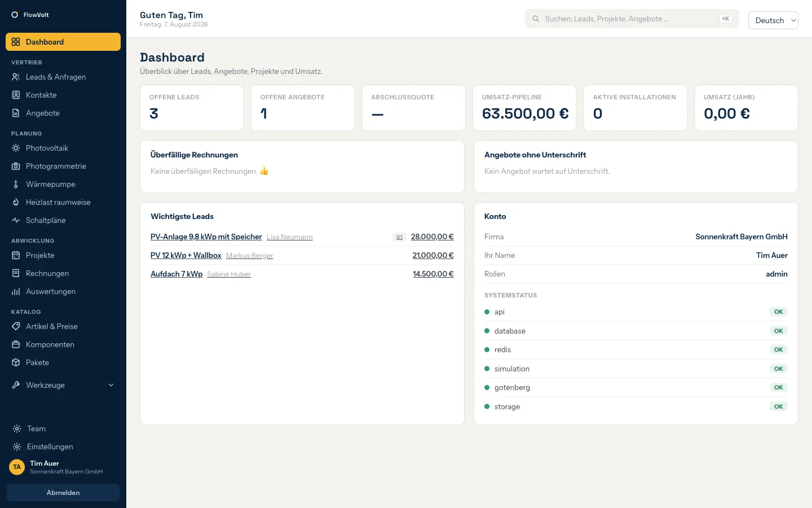Open Photogrammetrie from the sidebar

click(63, 166)
